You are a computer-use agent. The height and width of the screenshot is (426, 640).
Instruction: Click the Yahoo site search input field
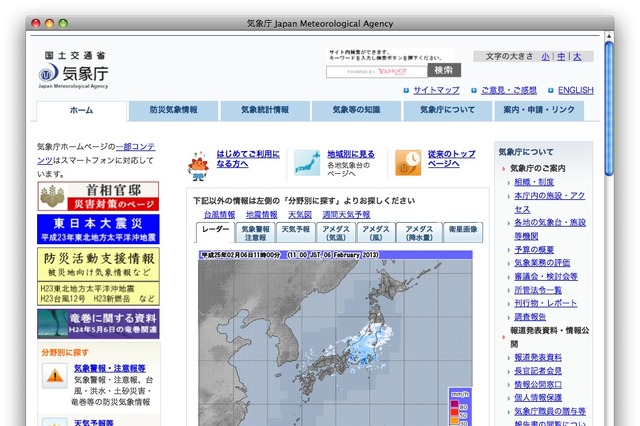pos(377,71)
